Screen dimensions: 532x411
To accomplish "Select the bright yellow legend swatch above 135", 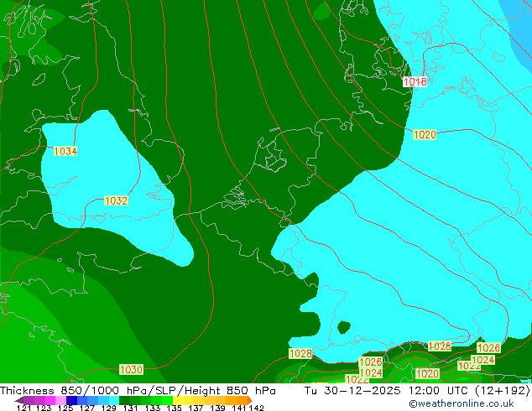I will point(178,400).
